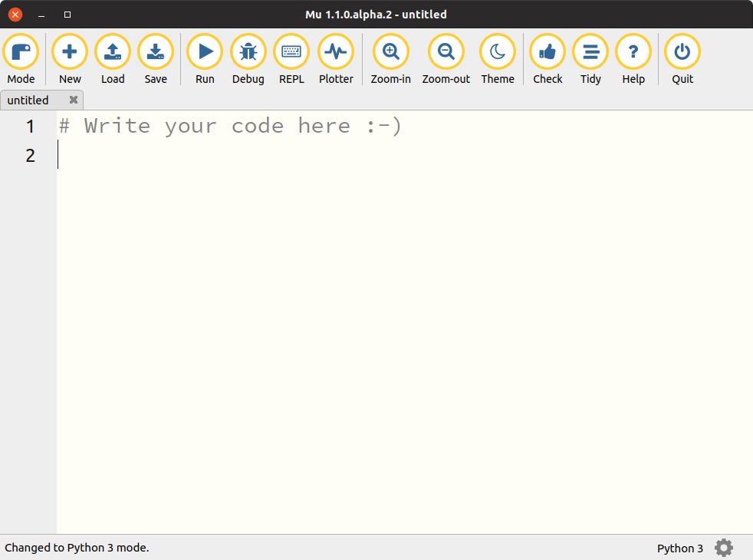The height and width of the screenshot is (560, 753).
Task: Zoom-out the editor text
Action: (x=446, y=59)
